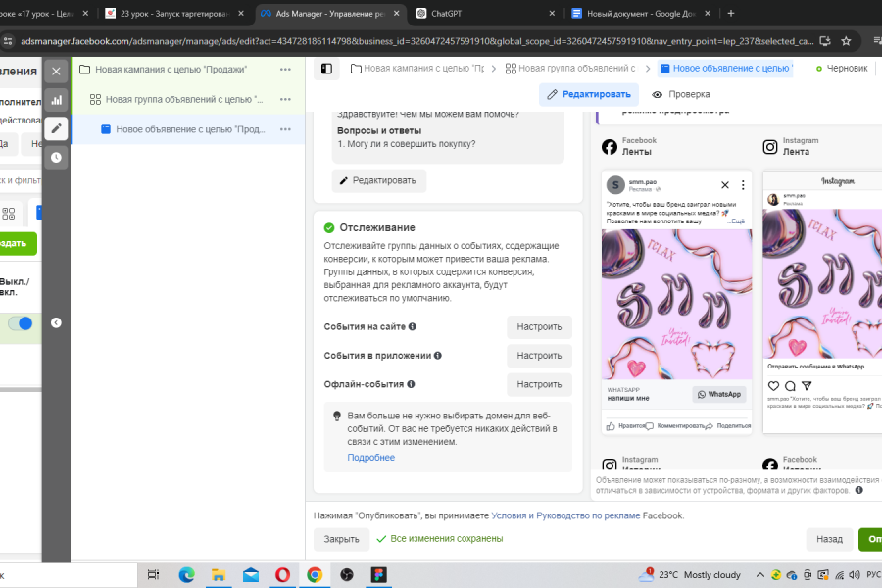The height and width of the screenshot is (588, 882).
Task: Toggle the blue on/off switch
Action: [x=21, y=323]
